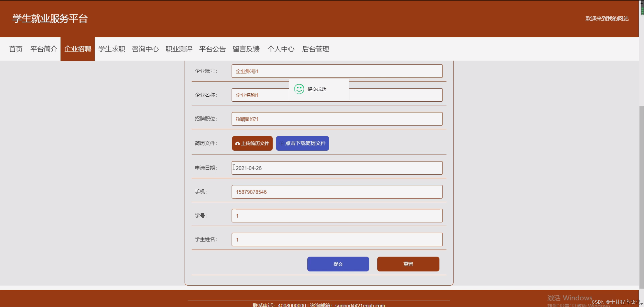Viewport: 644px width, 307px height.
Task: Click the download icon on 点击下载简历文件
Action: 282,143
